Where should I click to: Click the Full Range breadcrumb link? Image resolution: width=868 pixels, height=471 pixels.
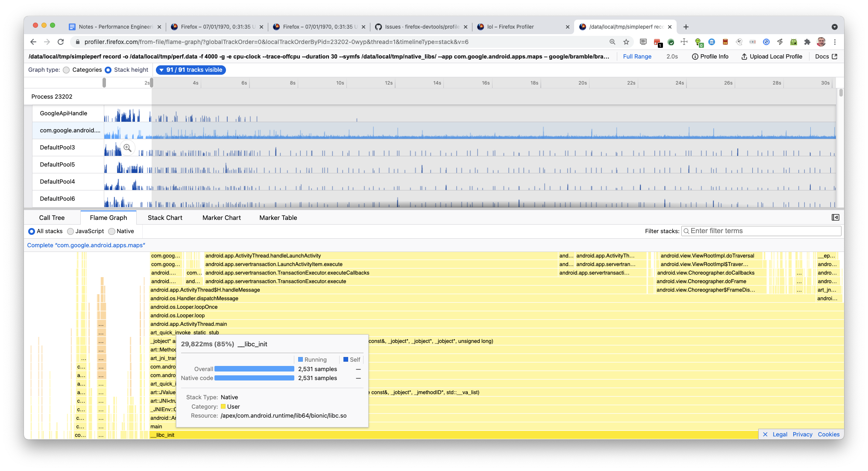pos(637,56)
